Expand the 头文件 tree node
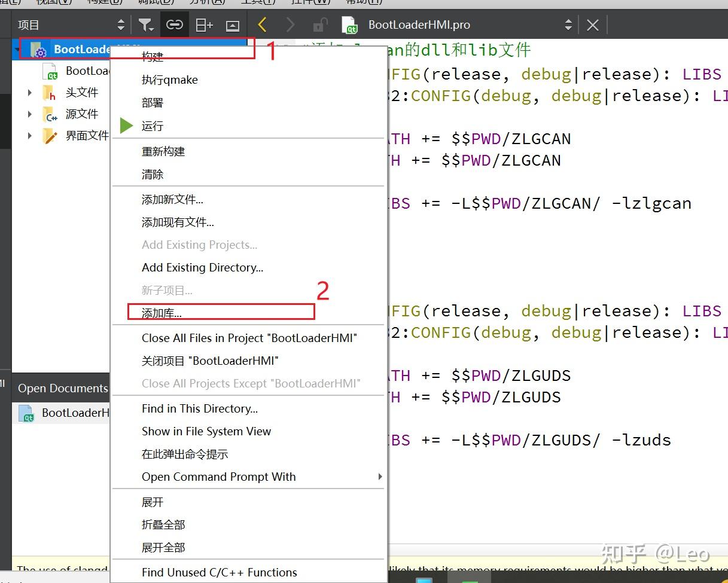This screenshot has width=728, height=583. 30,93
